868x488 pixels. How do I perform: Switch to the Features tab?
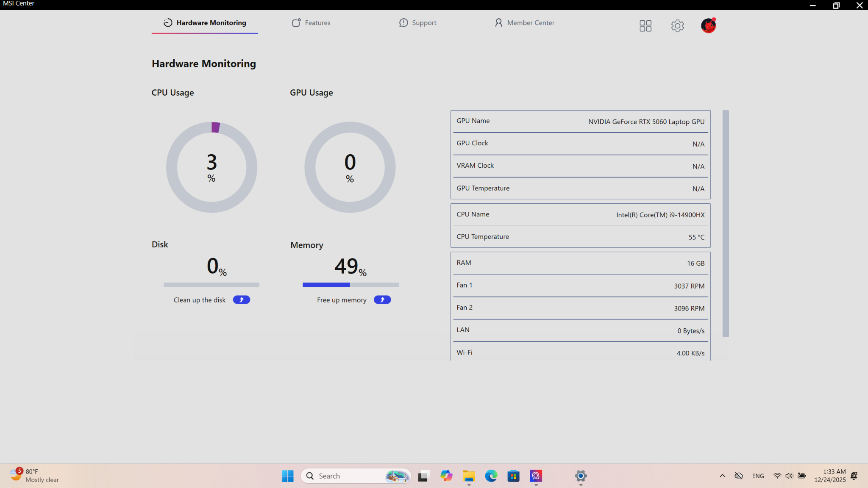[311, 23]
